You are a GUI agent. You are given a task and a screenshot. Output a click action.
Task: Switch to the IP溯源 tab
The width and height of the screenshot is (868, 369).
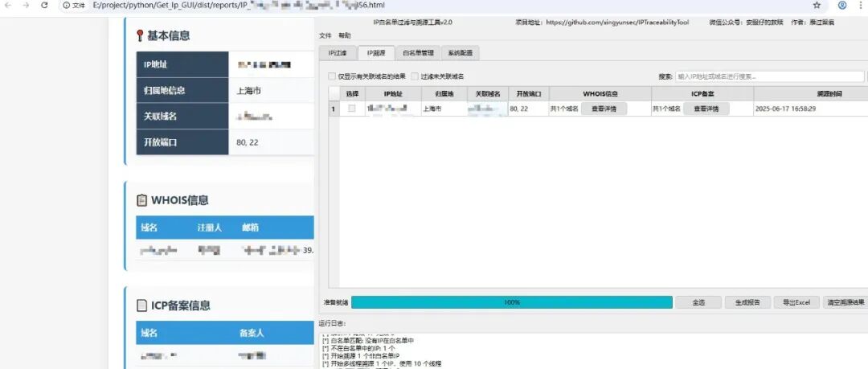(x=376, y=53)
